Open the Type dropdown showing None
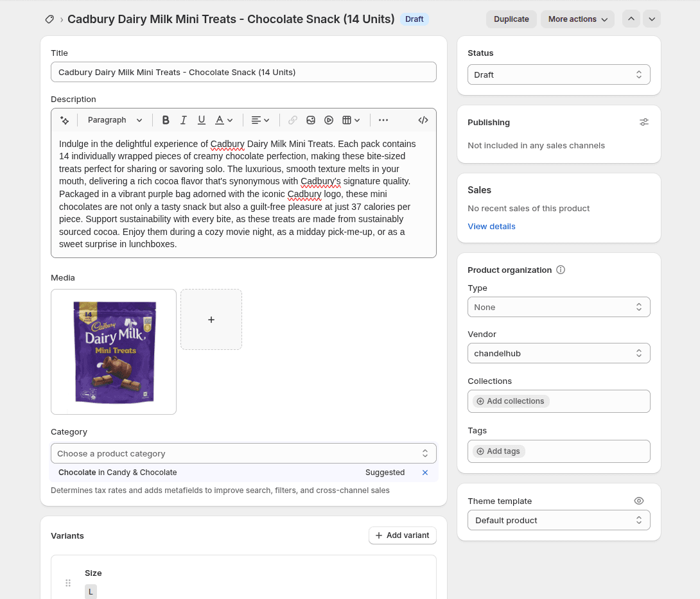This screenshot has width=700, height=599. click(x=559, y=307)
